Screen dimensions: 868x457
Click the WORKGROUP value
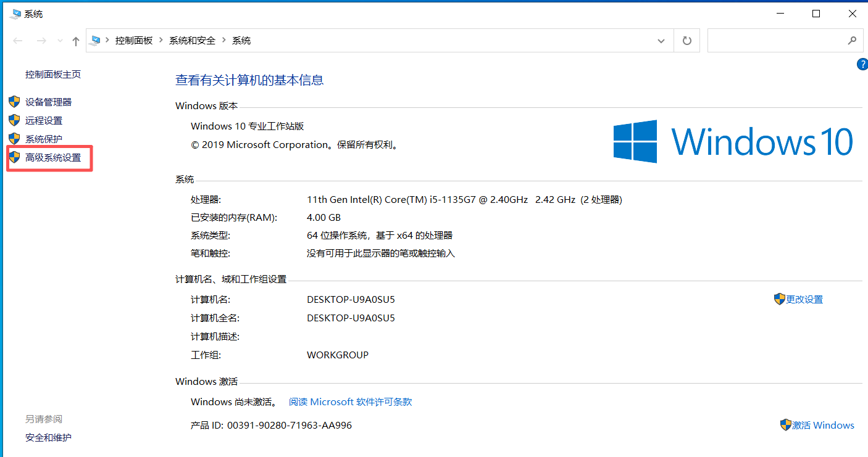[x=338, y=355]
